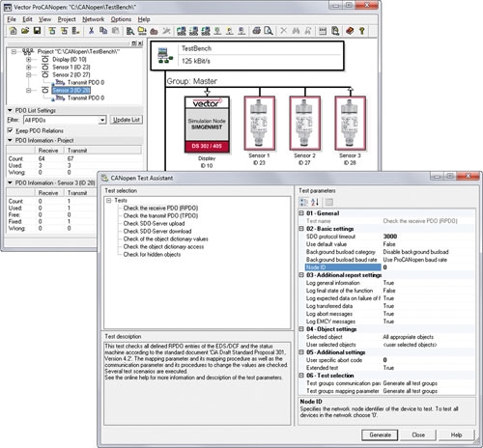Screen dimensions: 483x448
Task: Click the Node ID value field
Action: click(428, 267)
